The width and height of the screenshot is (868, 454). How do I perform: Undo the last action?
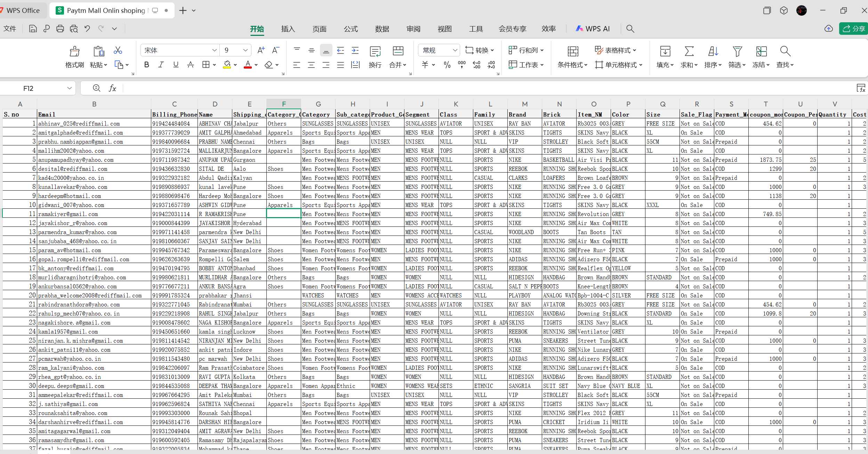tap(87, 29)
